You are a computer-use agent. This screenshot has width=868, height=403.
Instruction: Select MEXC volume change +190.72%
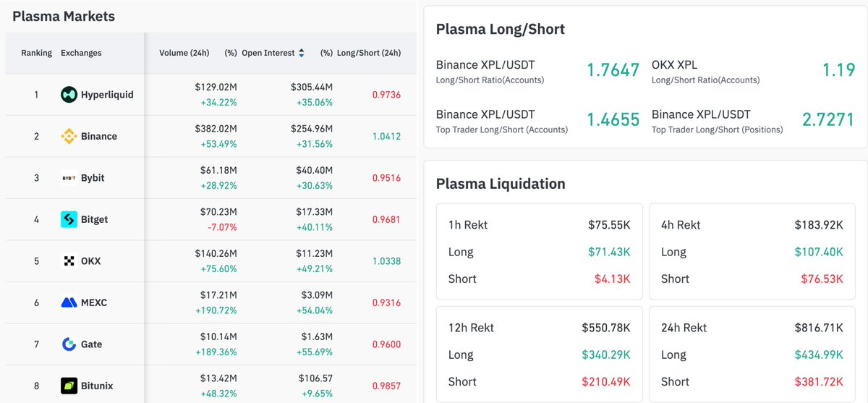(217, 310)
